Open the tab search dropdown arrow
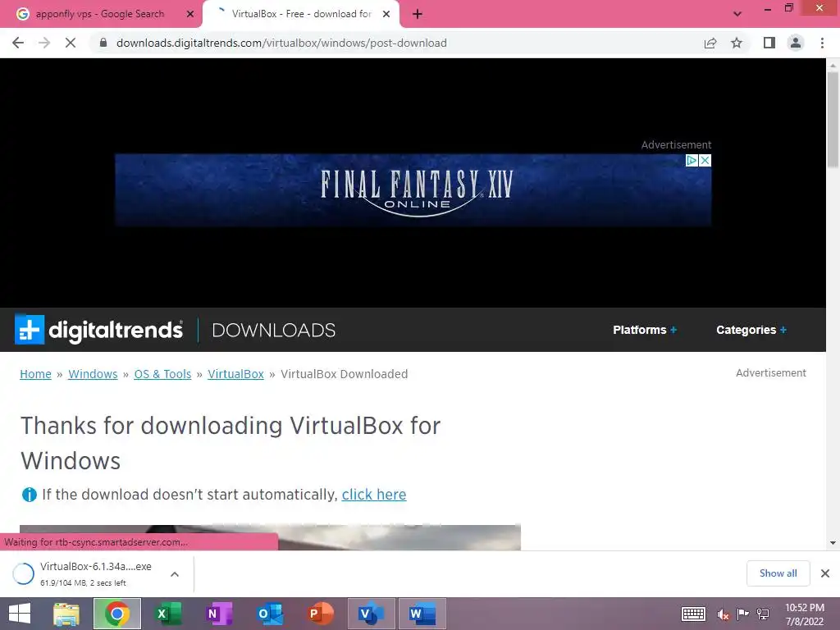Image resolution: width=840 pixels, height=630 pixels. pyautogui.click(x=737, y=14)
